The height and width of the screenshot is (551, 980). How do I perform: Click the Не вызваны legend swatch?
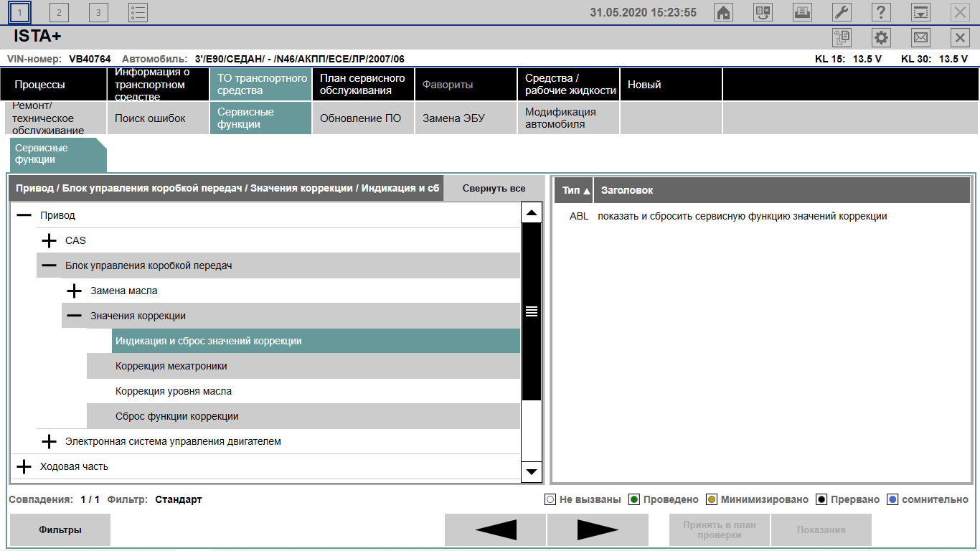(550, 499)
